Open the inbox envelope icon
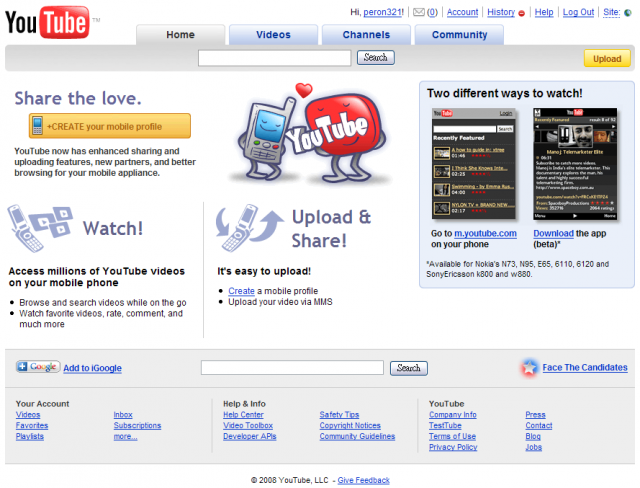 (418, 12)
